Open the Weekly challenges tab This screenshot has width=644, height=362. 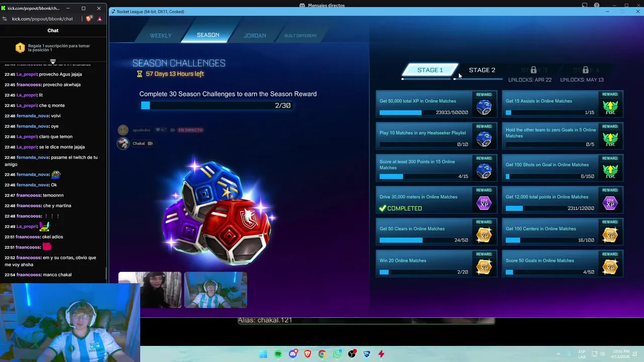160,36
